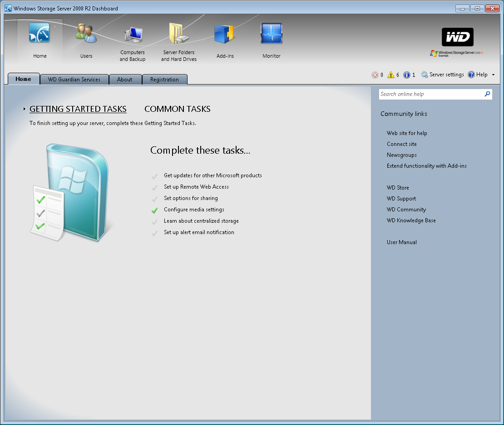Open WD Knowledge Base link
This screenshot has width=504, height=425.
pyautogui.click(x=411, y=221)
